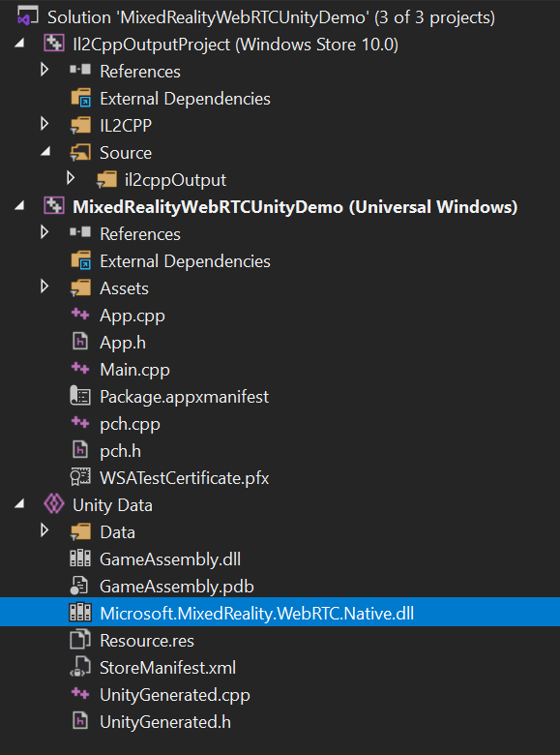Viewport: 560px width, 755px height.
Task: Select External Dependencies under Il2CppOutputProject
Action: click(185, 98)
